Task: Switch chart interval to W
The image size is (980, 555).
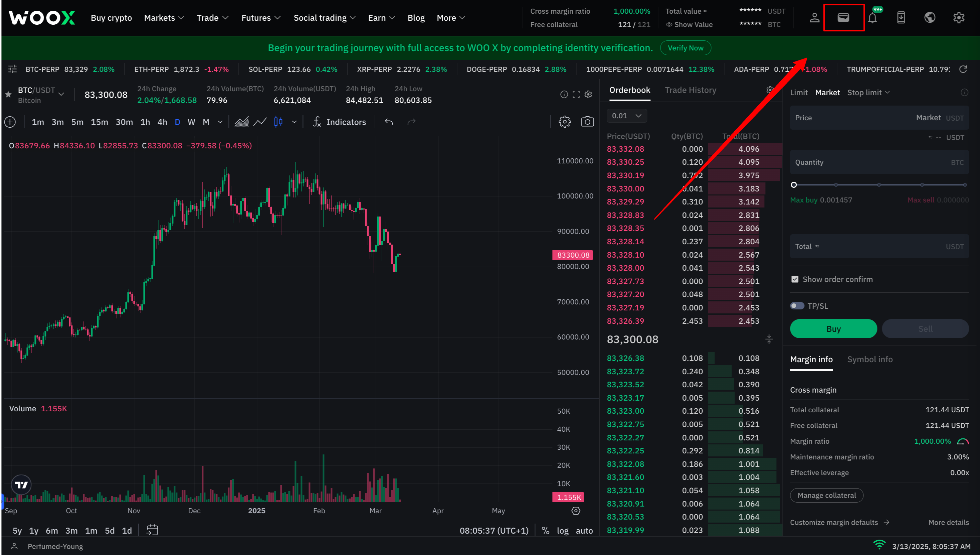Action: (191, 122)
